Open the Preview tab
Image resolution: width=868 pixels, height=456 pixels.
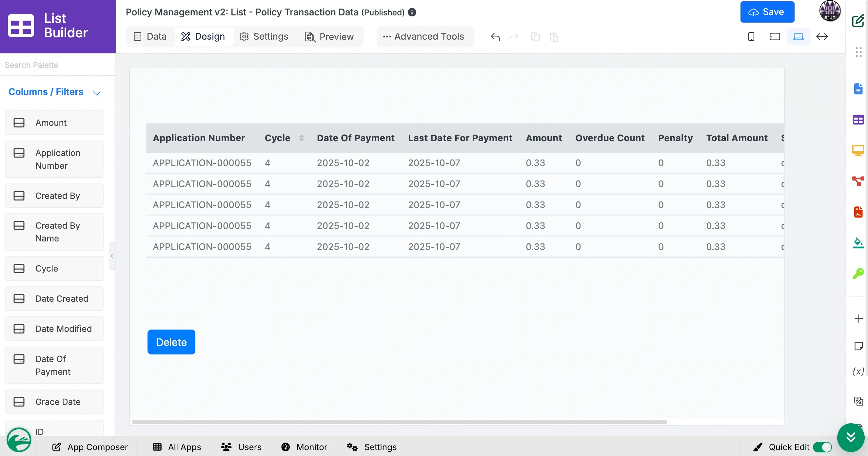(x=329, y=36)
